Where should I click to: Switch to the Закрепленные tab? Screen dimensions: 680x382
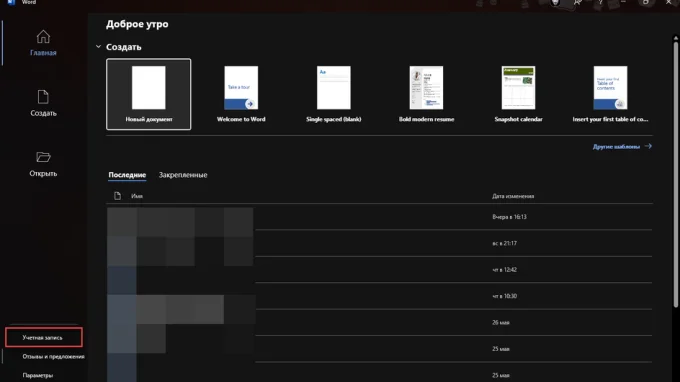point(183,175)
